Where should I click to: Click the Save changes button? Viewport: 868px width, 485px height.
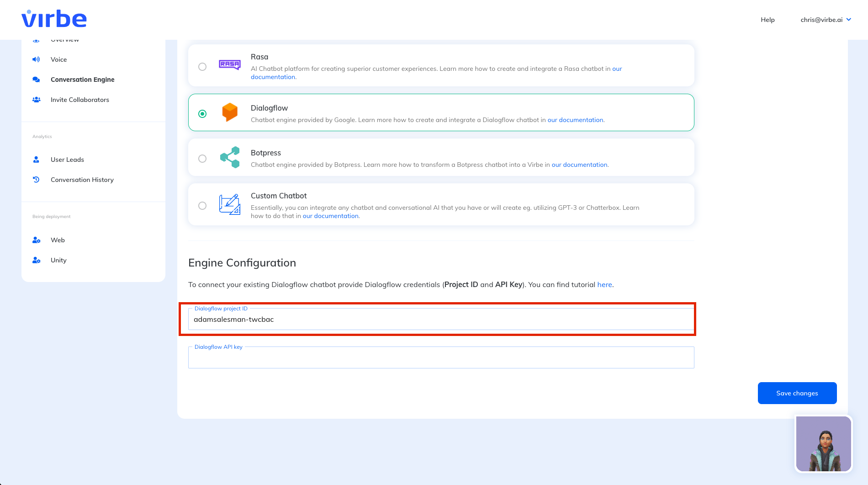pyautogui.click(x=797, y=393)
